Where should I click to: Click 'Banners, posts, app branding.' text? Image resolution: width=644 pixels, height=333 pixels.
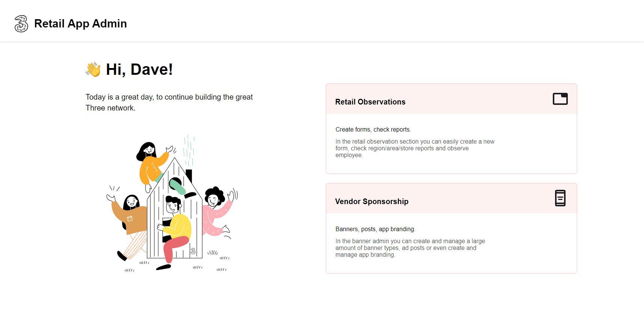click(x=375, y=229)
